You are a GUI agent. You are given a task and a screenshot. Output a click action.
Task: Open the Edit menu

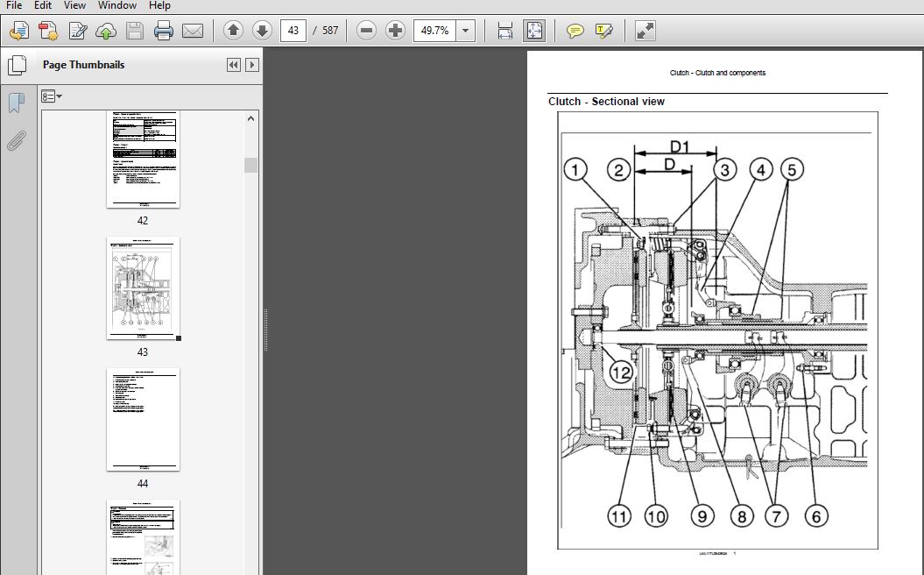point(42,5)
